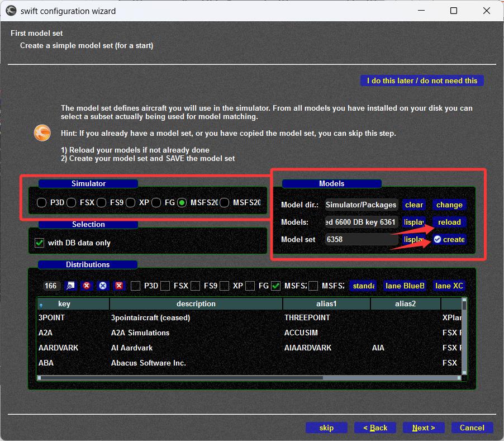Click 'I do this later / do not need this'
The image size is (504, 441).
click(x=422, y=80)
